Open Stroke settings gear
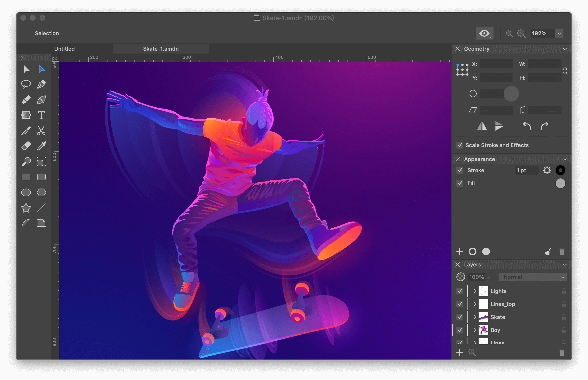 click(547, 170)
